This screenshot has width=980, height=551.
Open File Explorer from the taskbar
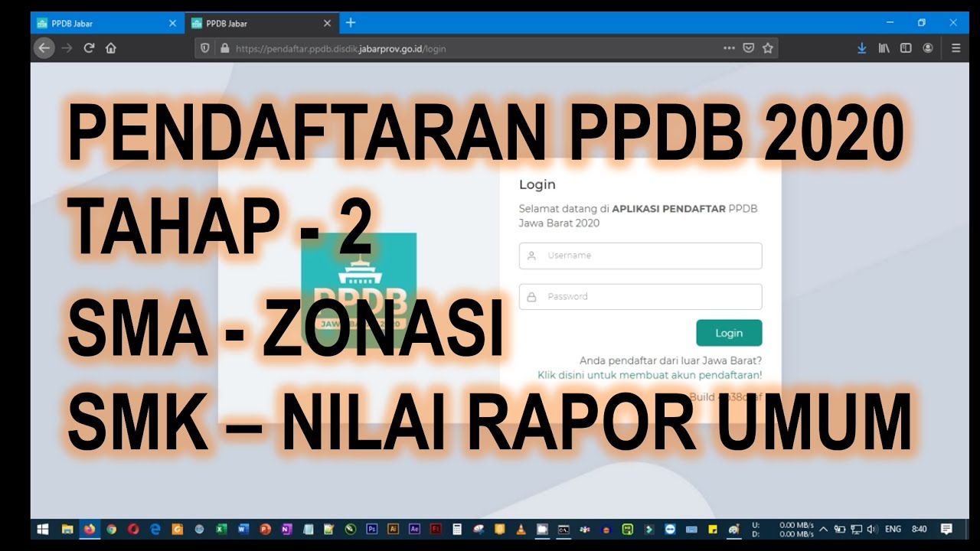[x=67, y=529]
